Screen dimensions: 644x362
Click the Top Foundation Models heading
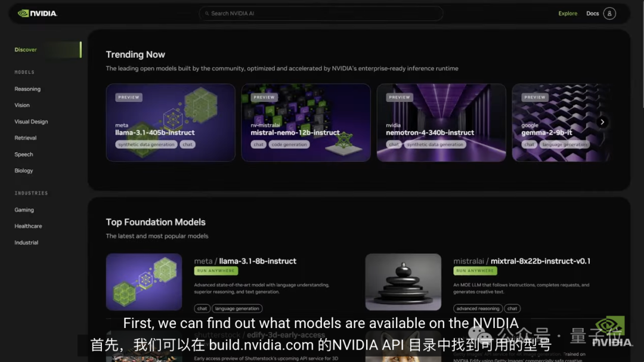click(156, 222)
